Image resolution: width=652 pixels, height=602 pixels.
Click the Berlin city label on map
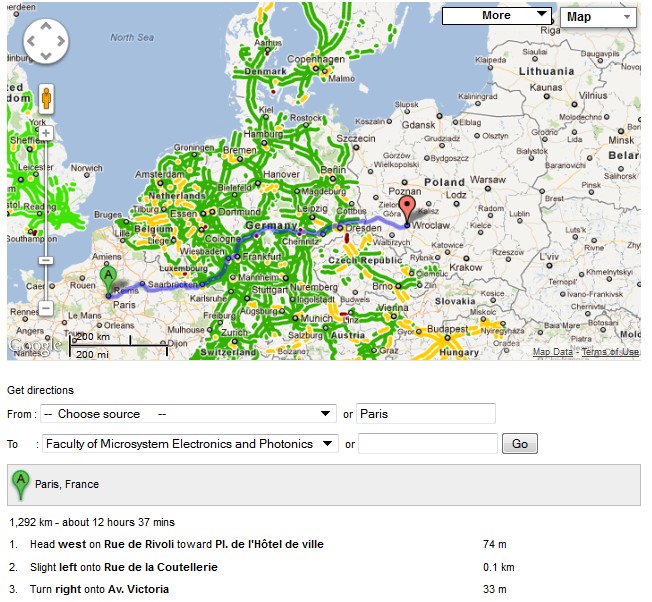[x=333, y=170]
